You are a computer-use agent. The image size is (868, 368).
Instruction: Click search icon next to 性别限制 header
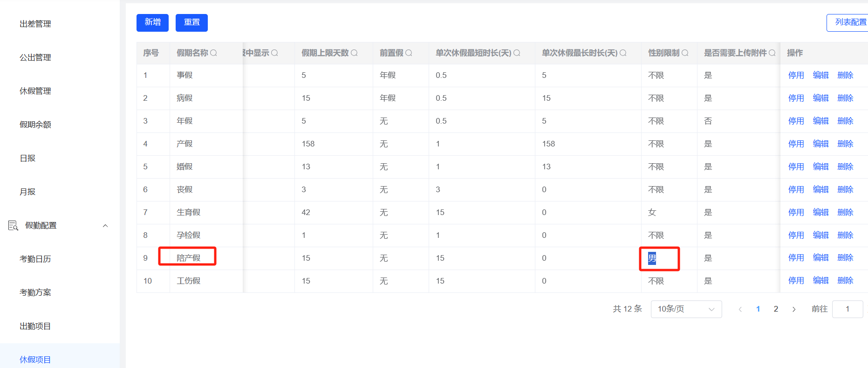click(685, 53)
